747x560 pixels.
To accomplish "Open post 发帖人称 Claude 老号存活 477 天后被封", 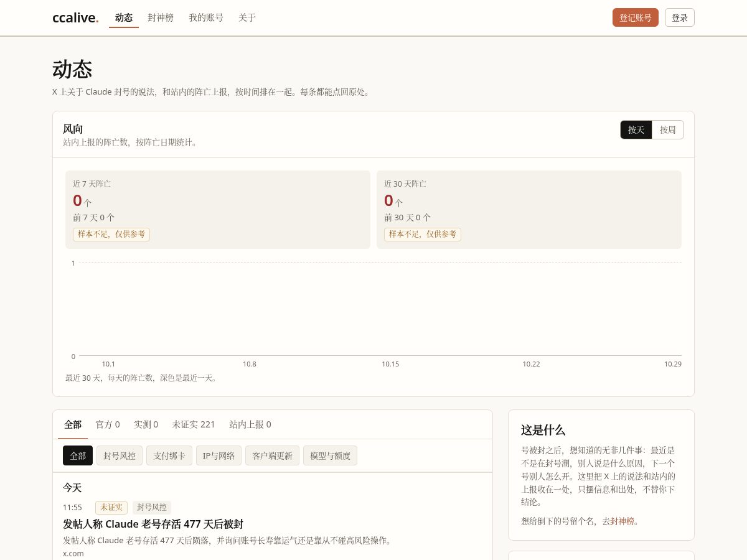I will point(153,524).
